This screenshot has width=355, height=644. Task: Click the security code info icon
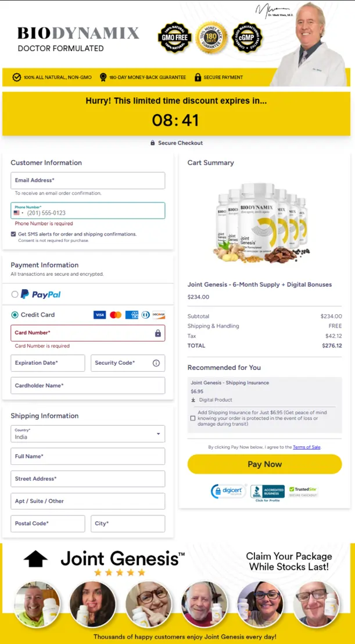pos(156,363)
